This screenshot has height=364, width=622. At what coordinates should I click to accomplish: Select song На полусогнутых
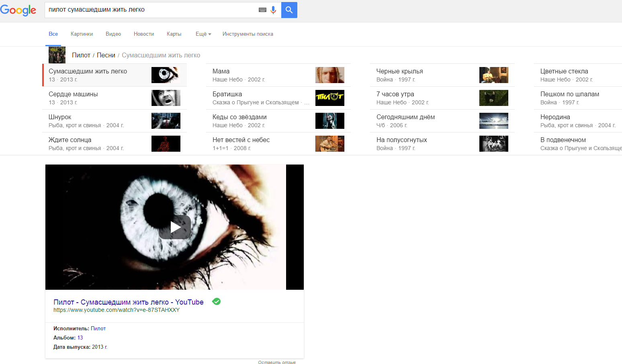tap(442, 144)
